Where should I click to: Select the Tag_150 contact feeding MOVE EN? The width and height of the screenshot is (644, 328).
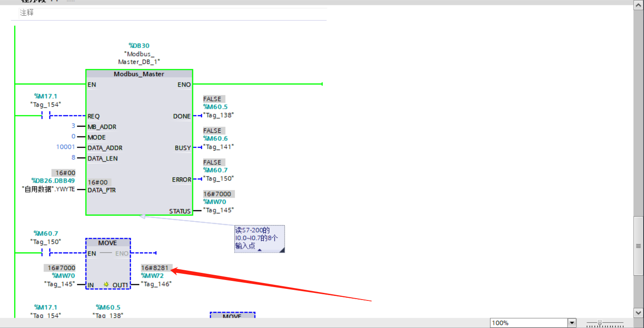[46, 253]
